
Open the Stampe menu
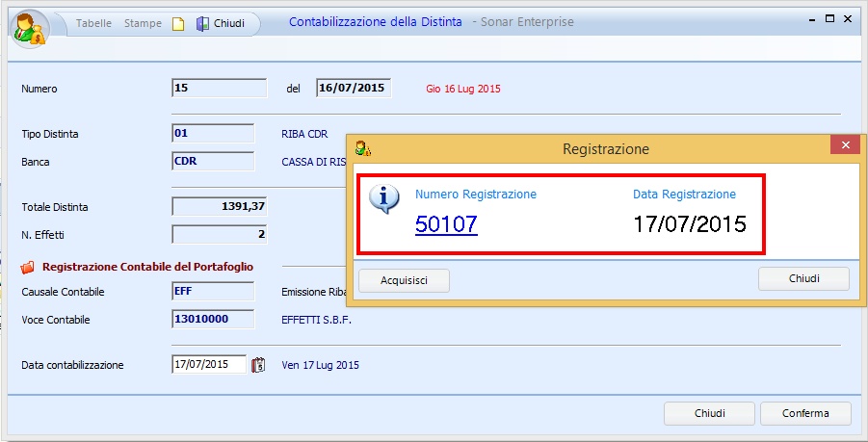(x=143, y=23)
